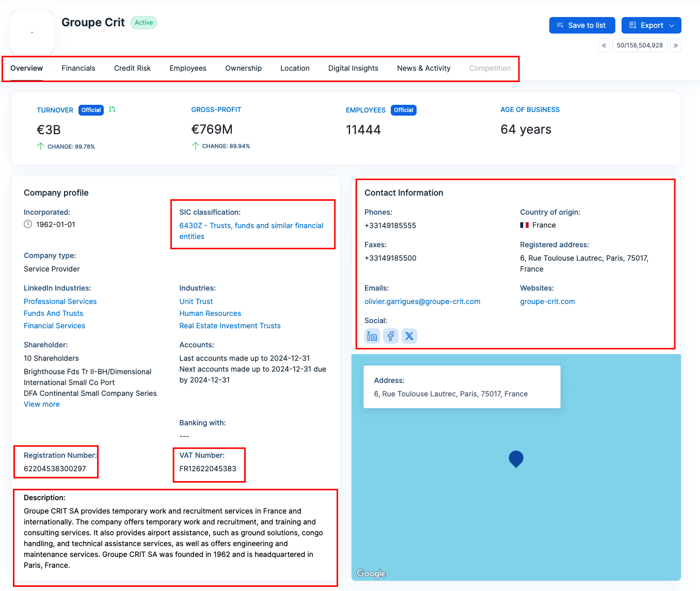Click the 10 Shareholders text
This screenshot has height=591, width=700.
click(51, 358)
